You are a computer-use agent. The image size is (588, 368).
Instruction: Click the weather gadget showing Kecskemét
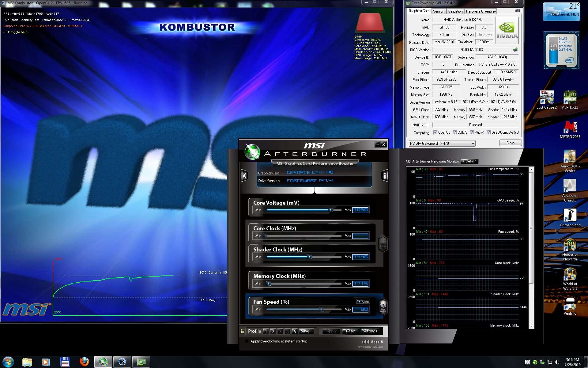pos(561,12)
